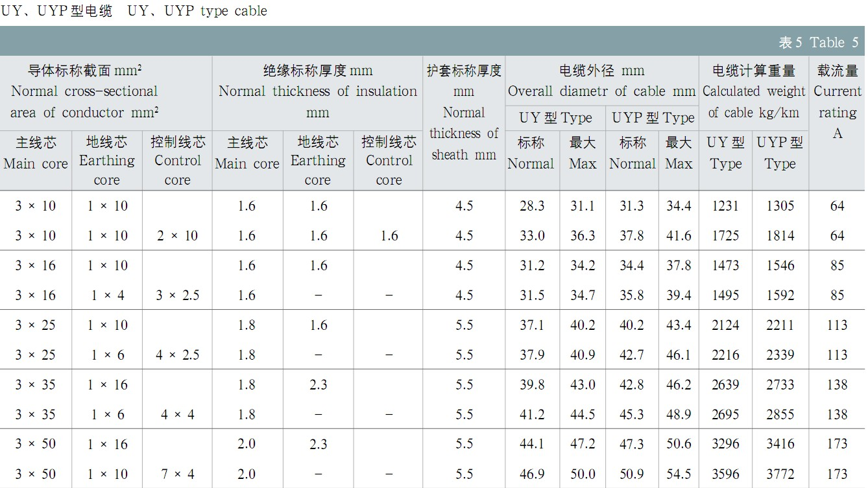Click the 'Overall diametr of cable mm' header
The width and height of the screenshot is (868, 488).
click(x=601, y=82)
